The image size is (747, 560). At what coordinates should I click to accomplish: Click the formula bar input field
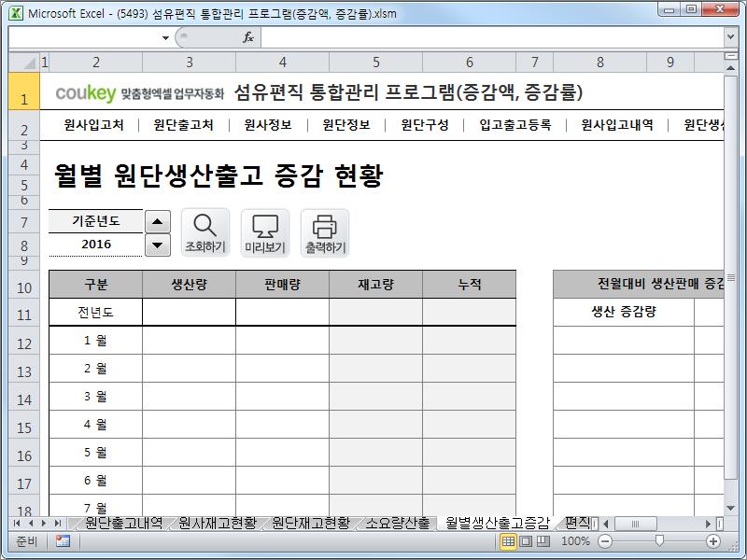pos(493,37)
